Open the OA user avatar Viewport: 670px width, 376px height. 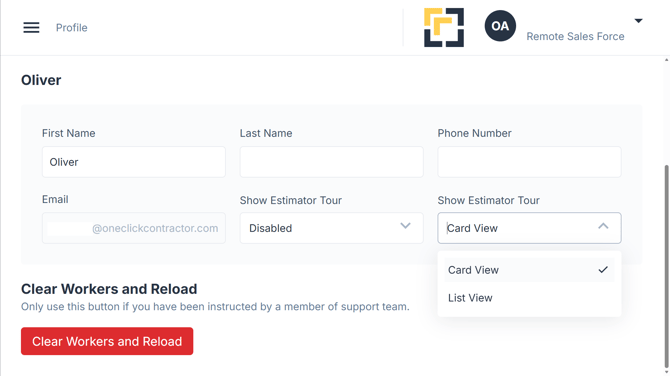[500, 26]
